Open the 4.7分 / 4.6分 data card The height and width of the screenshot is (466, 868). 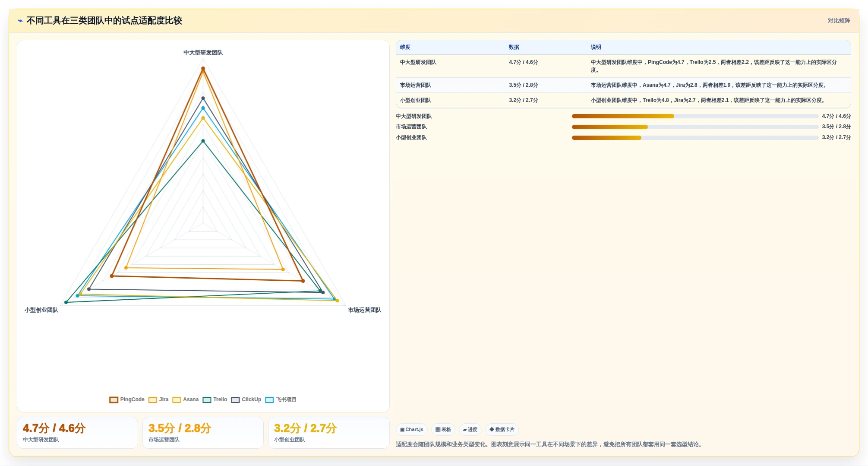[x=77, y=433]
